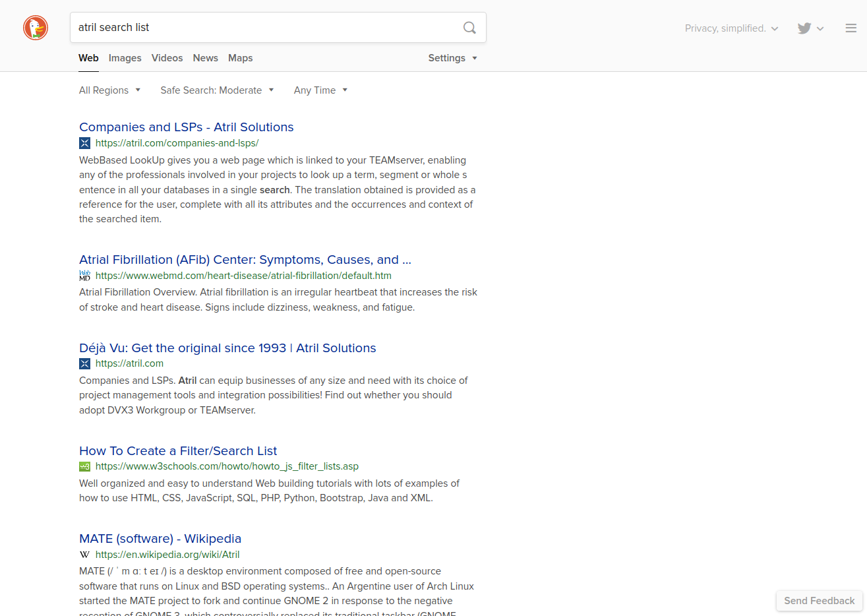Click the Atrial Fibrillation Overview snippet text
The width and height of the screenshot is (867, 616).
point(278,300)
